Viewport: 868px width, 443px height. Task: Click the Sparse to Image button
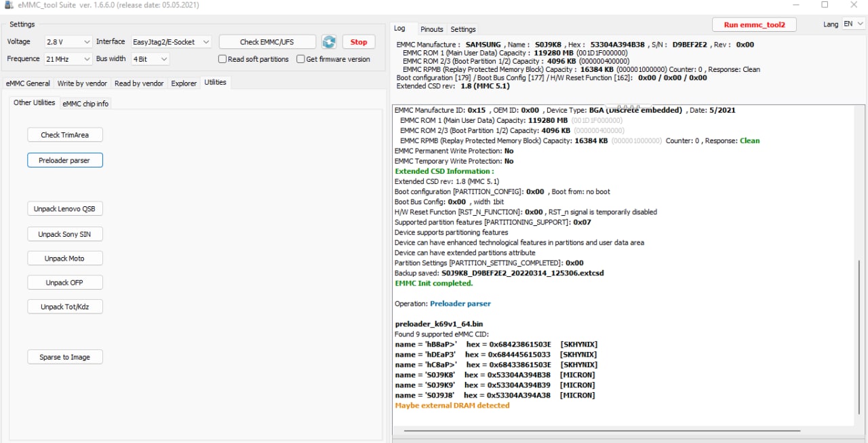(x=65, y=357)
